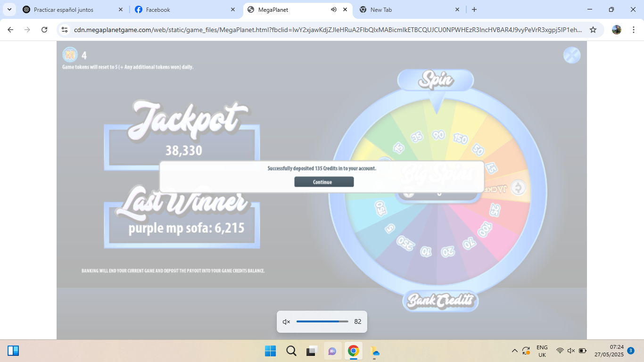Show hidden system tray icons chevron
Viewport: 644px width, 362px height.
pyautogui.click(x=514, y=351)
